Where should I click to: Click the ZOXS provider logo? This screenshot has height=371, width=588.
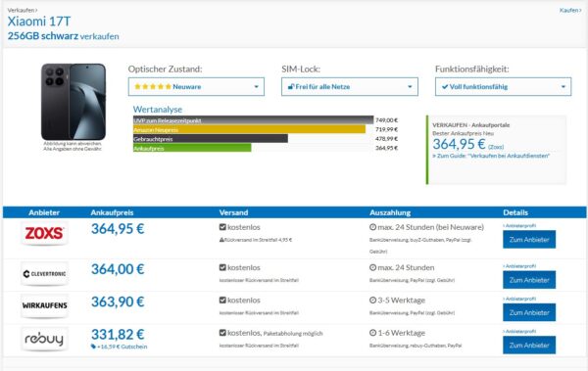(x=44, y=234)
